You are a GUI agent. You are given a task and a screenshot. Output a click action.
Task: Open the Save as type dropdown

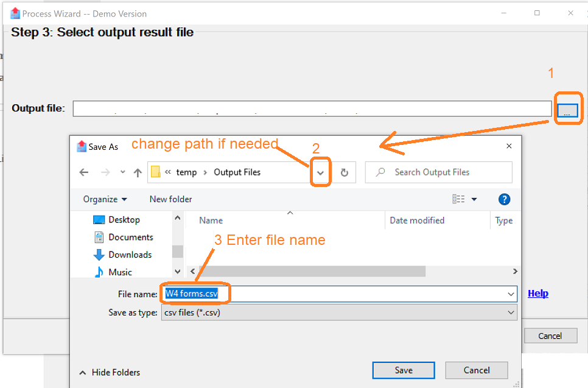click(512, 312)
